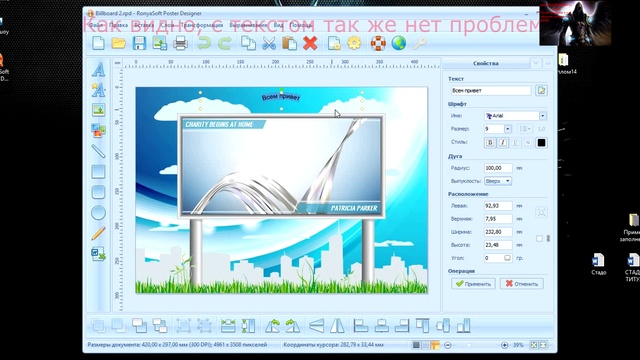Click the arc radius input field
This screenshot has width=640, height=360.
[x=498, y=168]
